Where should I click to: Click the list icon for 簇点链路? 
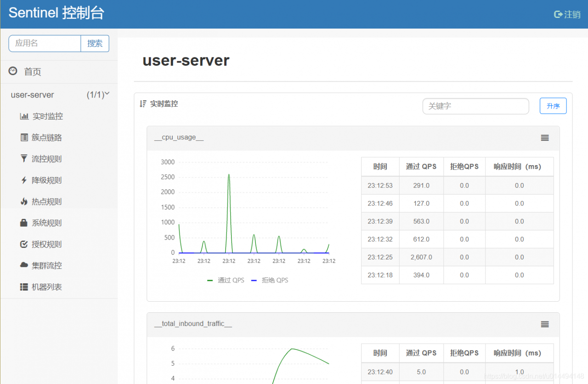tap(24, 138)
